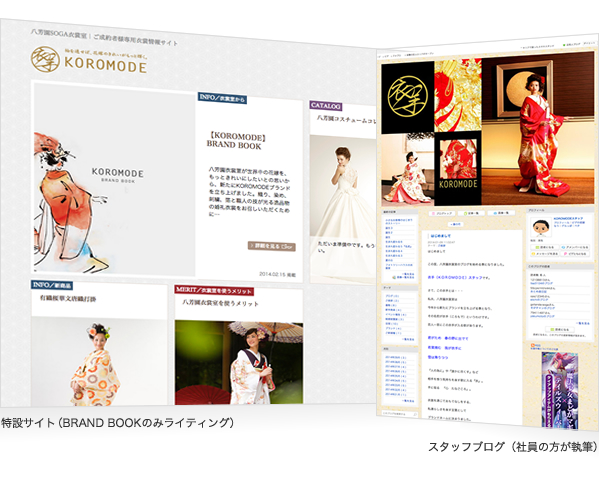Open the 有職桜華文唐織打掛 article title
The width and height of the screenshot is (600, 482).
pyautogui.click(x=68, y=298)
